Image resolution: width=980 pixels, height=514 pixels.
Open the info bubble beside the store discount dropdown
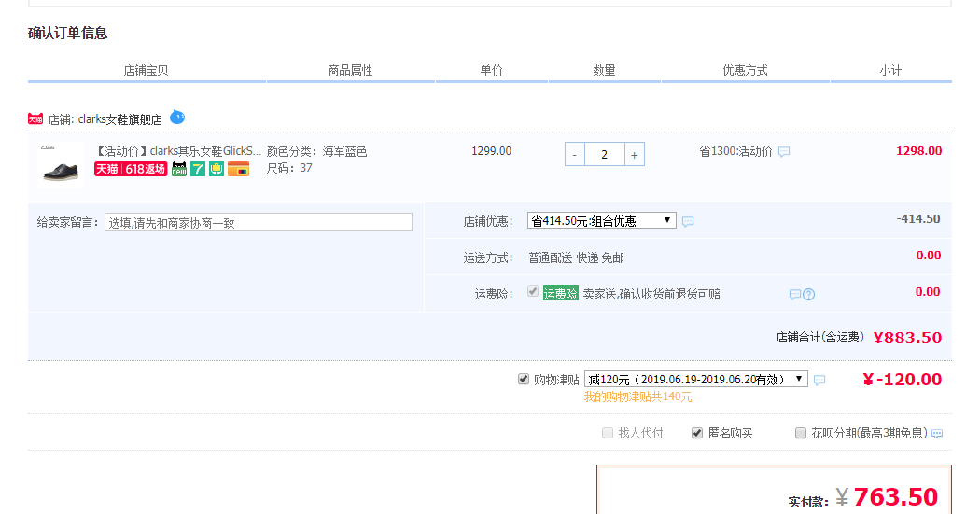tap(688, 221)
